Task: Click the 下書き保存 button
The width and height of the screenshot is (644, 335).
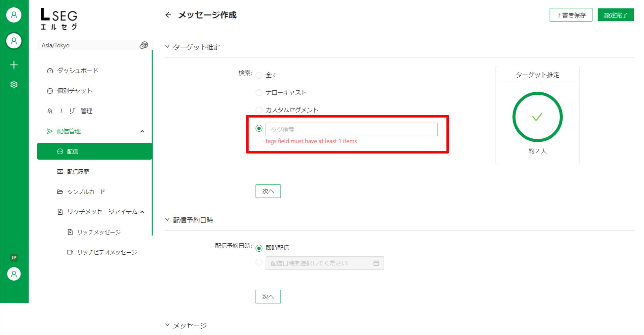Action: point(571,15)
